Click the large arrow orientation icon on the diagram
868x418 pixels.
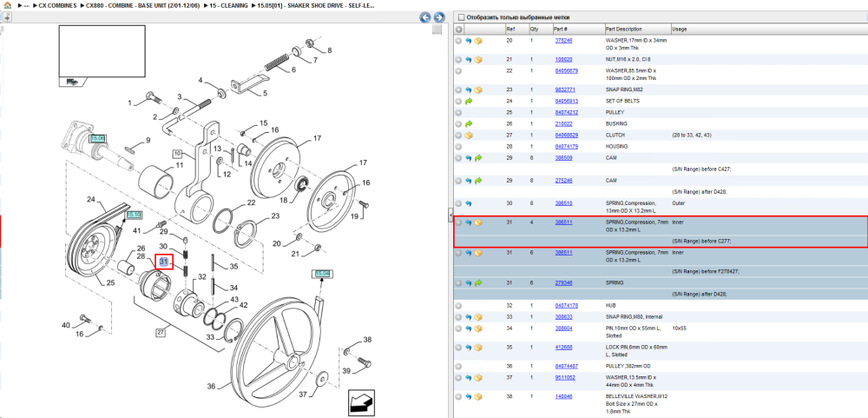[361, 403]
